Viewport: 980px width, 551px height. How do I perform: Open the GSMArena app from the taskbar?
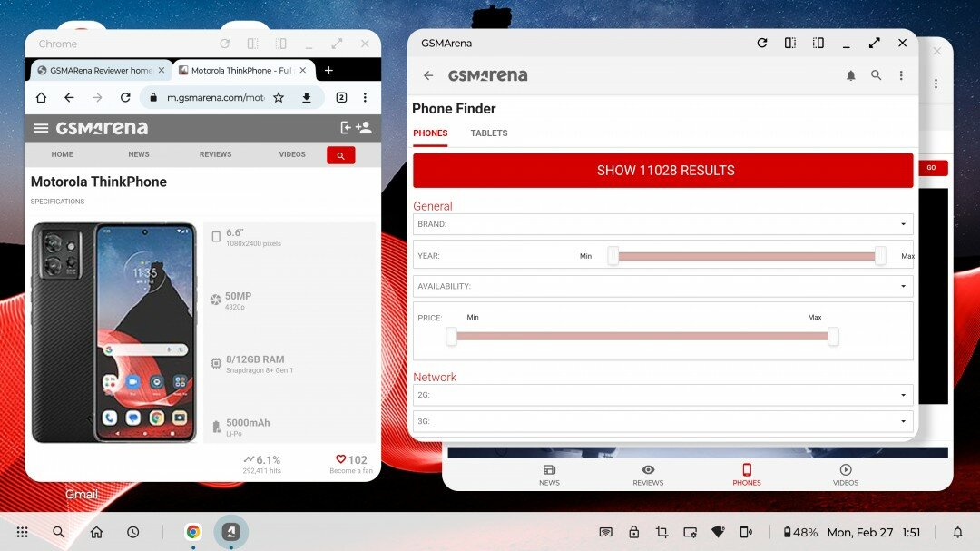pyautogui.click(x=230, y=532)
